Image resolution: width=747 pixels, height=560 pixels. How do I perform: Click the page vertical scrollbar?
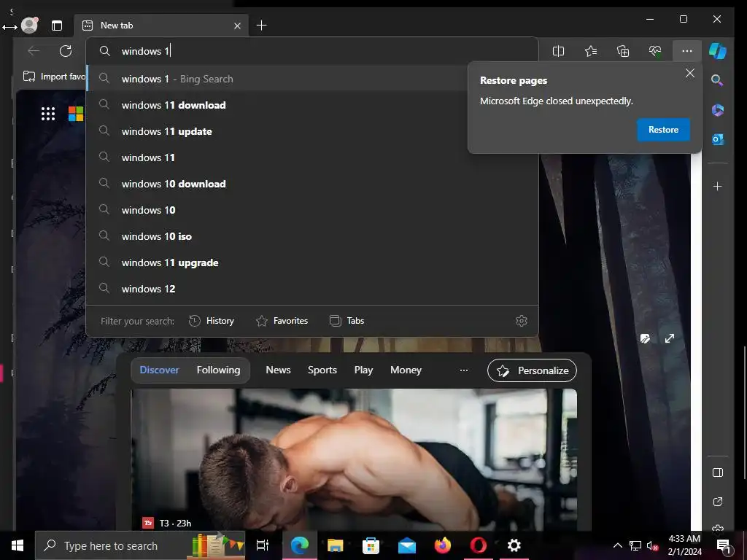(x=744, y=412)
